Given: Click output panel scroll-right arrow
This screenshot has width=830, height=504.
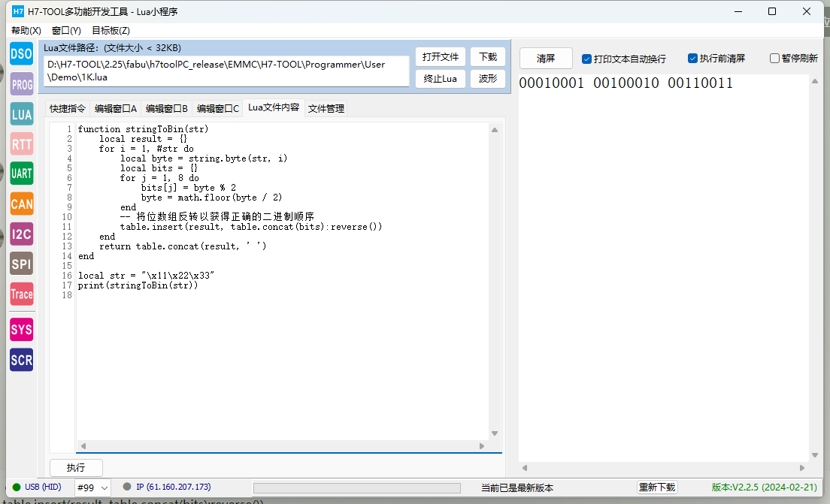Looking at the screenshot, I should [x=802, y=467].
